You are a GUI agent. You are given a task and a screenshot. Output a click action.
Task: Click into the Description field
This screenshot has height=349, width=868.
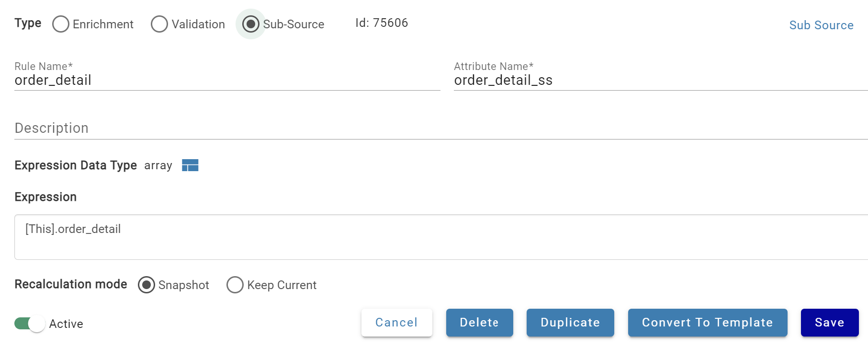[441, 128]
